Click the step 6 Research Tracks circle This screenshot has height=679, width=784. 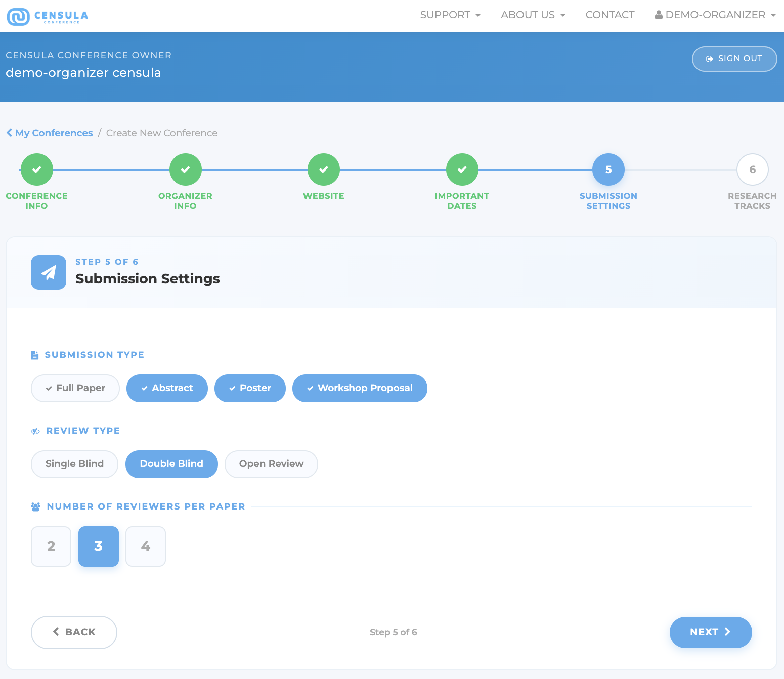tap(753, 169)
